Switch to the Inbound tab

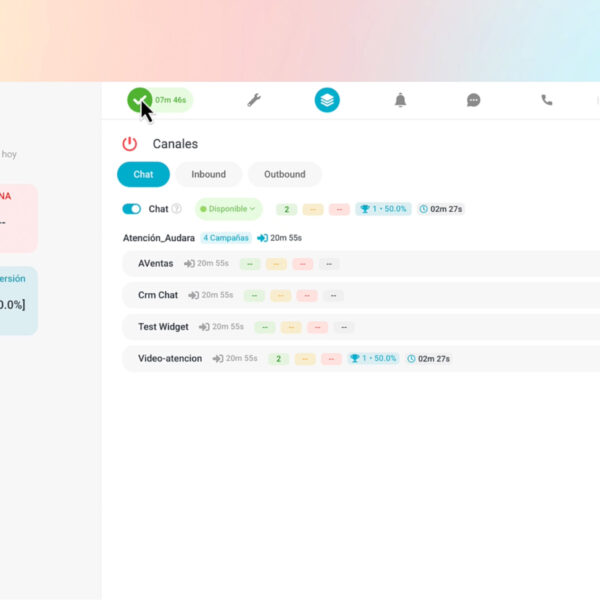pos(209,174)
